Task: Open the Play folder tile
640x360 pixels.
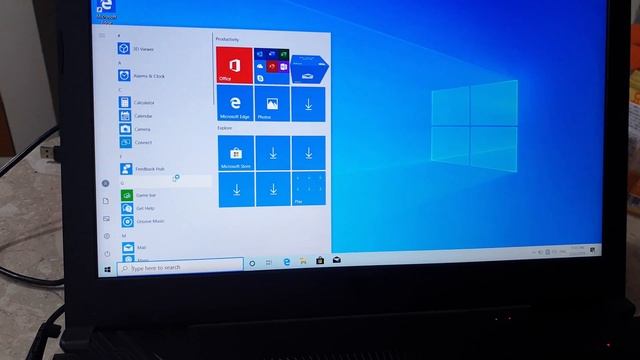Action: (x=309, y=189)
